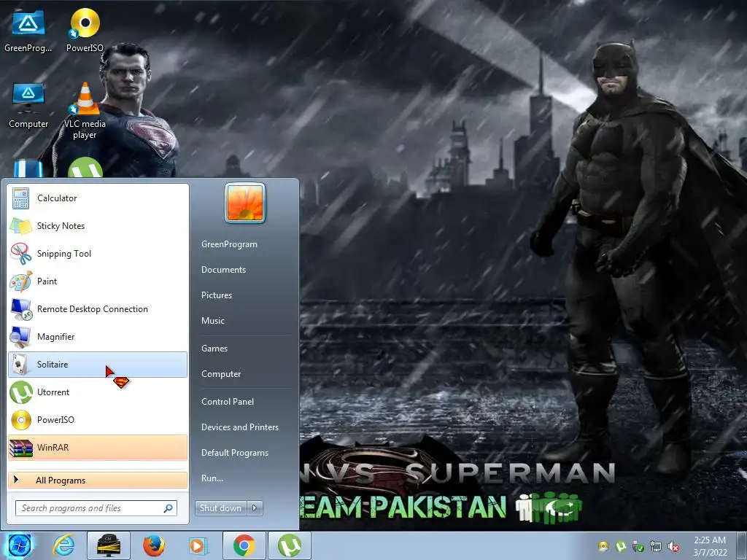Open Games from the Start menu
The image size is (747, 560).
[x=214, y=349]
